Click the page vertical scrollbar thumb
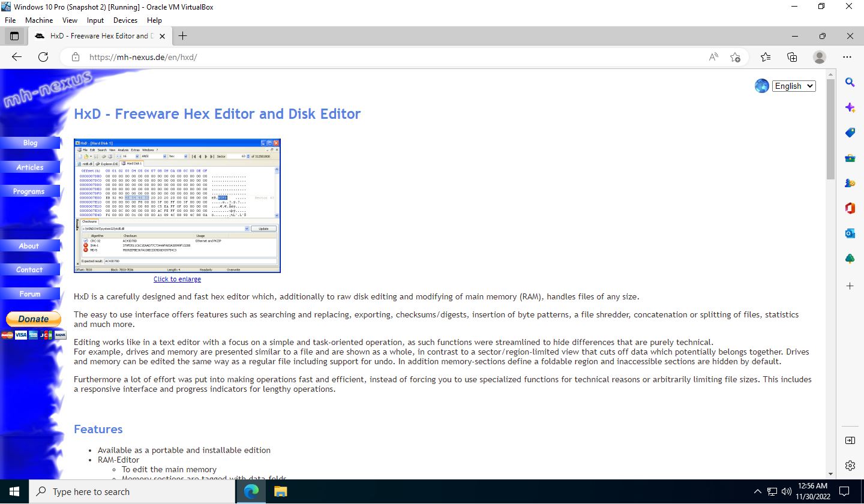This screenshot has height=504, width=864. pyautogui.click(x=830, y=129)
